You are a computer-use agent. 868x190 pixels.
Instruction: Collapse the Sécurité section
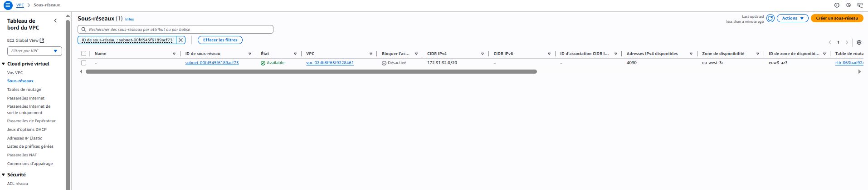click(x=4, y=175)
